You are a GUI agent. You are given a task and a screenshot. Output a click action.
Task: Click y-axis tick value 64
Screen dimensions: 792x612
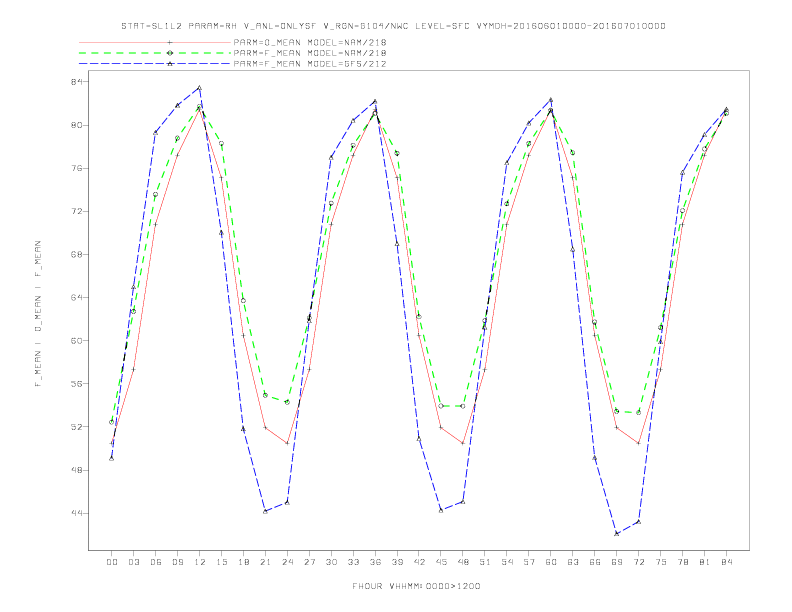click(x=77, y=297)
